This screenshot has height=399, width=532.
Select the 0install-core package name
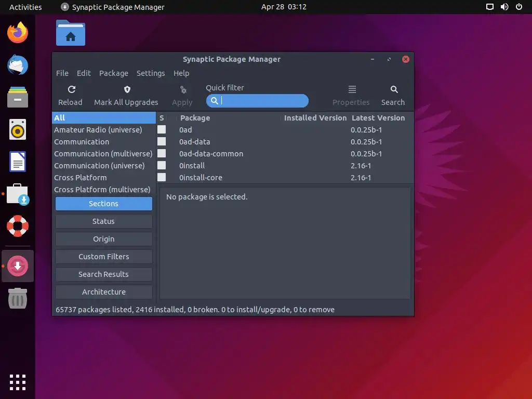coord(201,178)
